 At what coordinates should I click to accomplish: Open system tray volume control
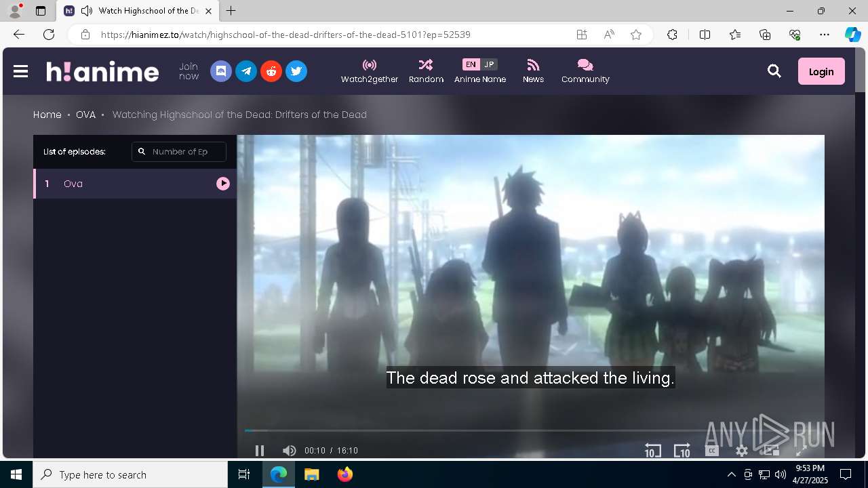[780, 474]
